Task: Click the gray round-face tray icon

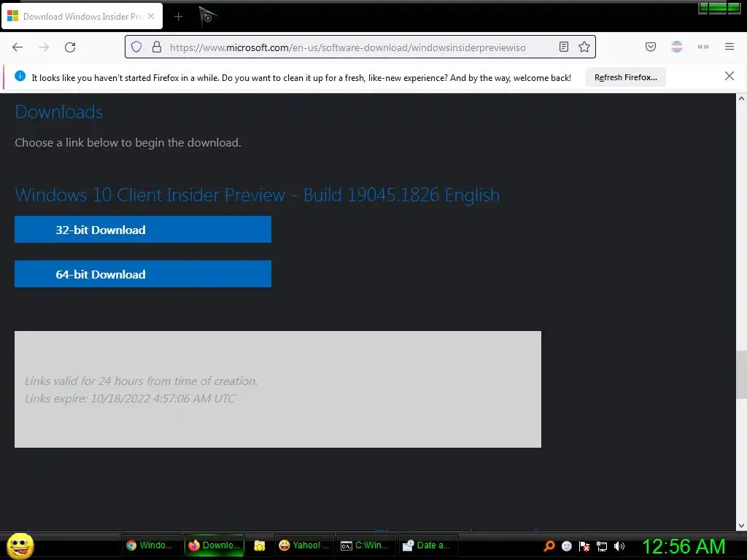Action: pyautogui.click(x=567, y=545)
